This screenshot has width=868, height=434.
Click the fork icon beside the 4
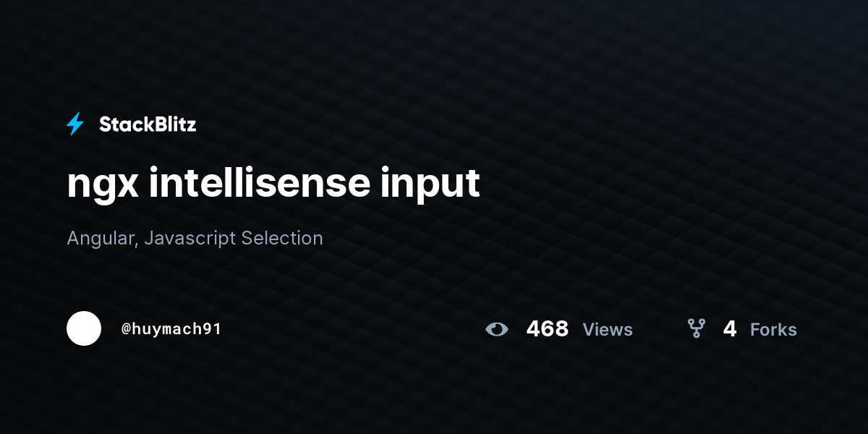click(697, 329)
